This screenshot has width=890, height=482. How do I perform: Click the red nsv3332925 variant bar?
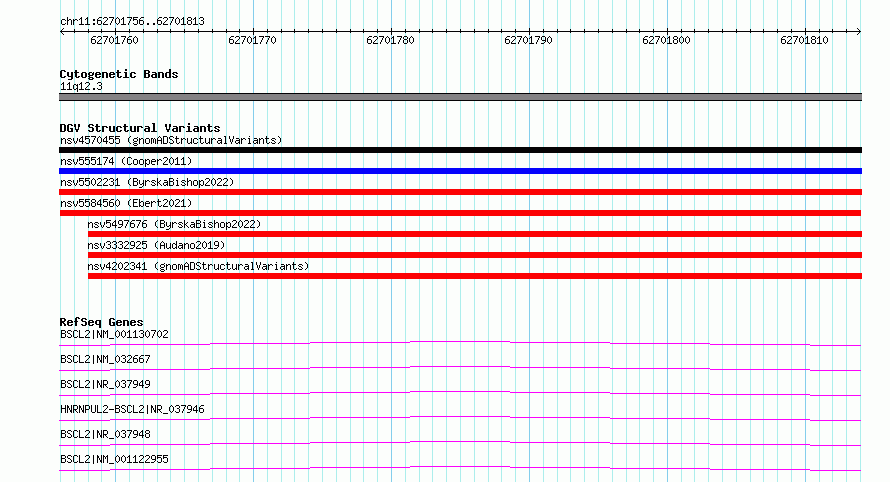[x=475, y=255]
